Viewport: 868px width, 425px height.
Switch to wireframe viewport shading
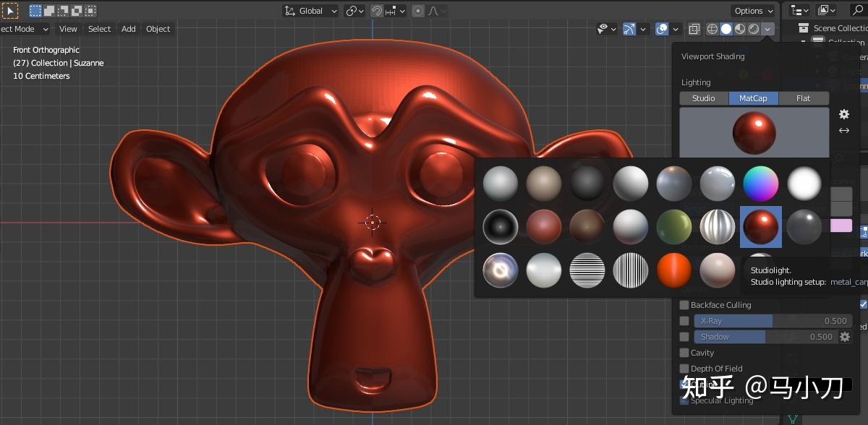pyautogui.click(x=712, y=29)
